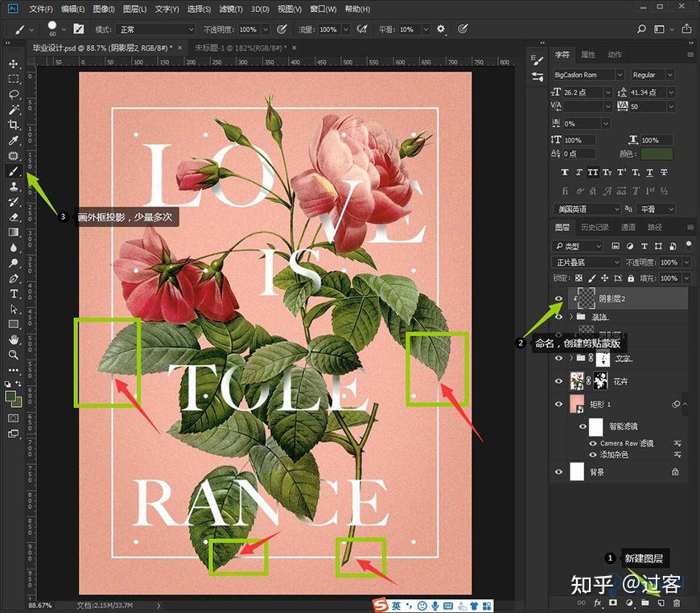This screenshot has width=700, height=613.
Task: Open the font style Regular dropdown
Action: coord(652,75)
